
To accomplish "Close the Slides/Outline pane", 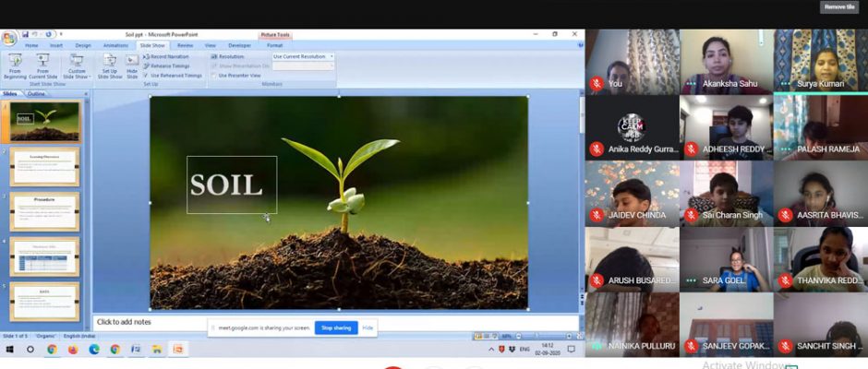I will click(86, 93).
